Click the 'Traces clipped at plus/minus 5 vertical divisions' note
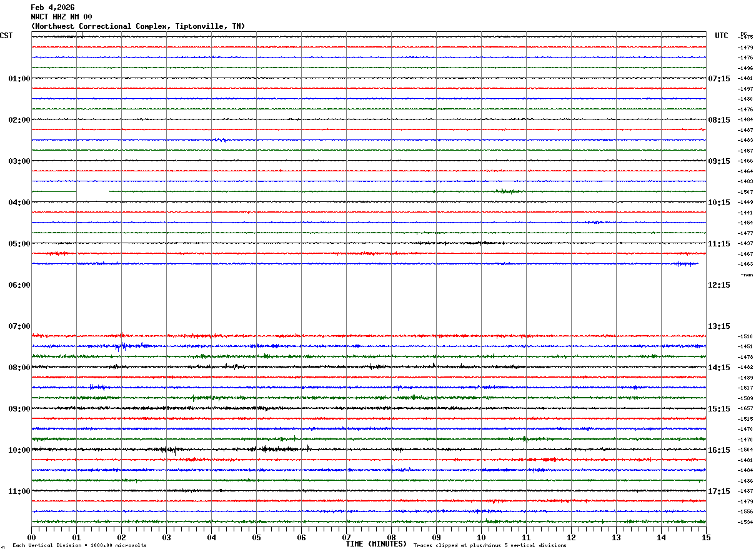This screenshot has width=756, height=554. pos(490,546)
